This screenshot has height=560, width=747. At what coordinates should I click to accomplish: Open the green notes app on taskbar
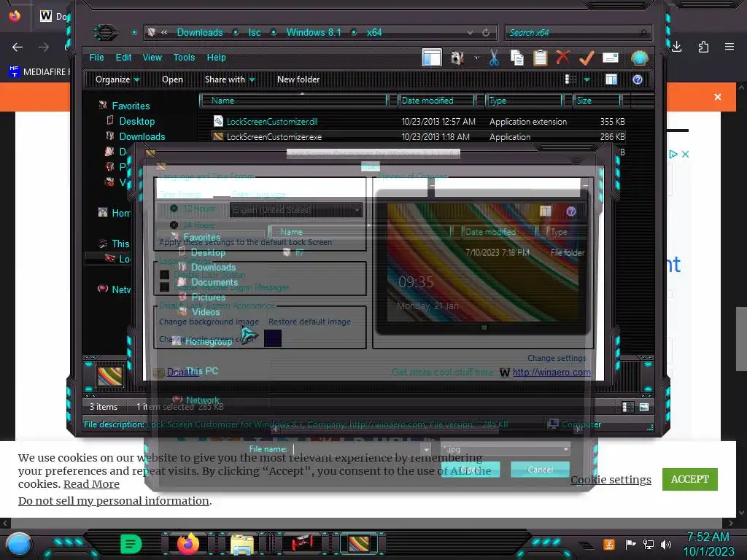click(131, 544)
